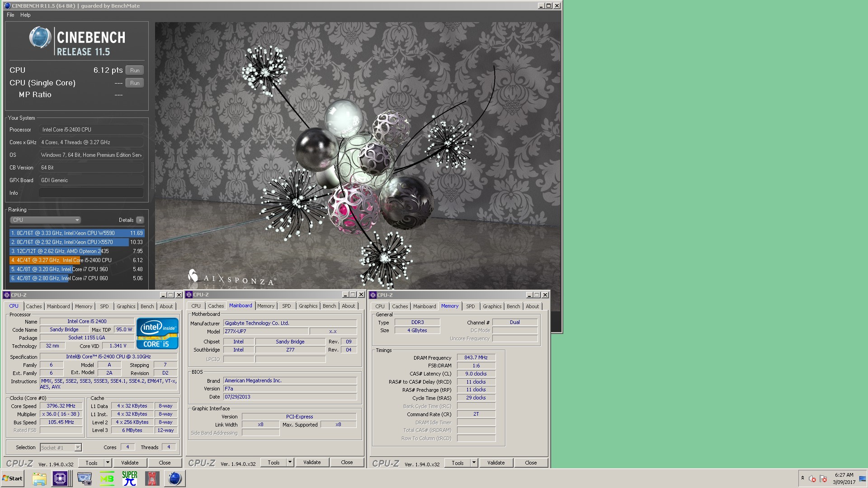
Task: Click Multiplier value x 36.0
Action: pyautogui.click(x=61, y=414)
